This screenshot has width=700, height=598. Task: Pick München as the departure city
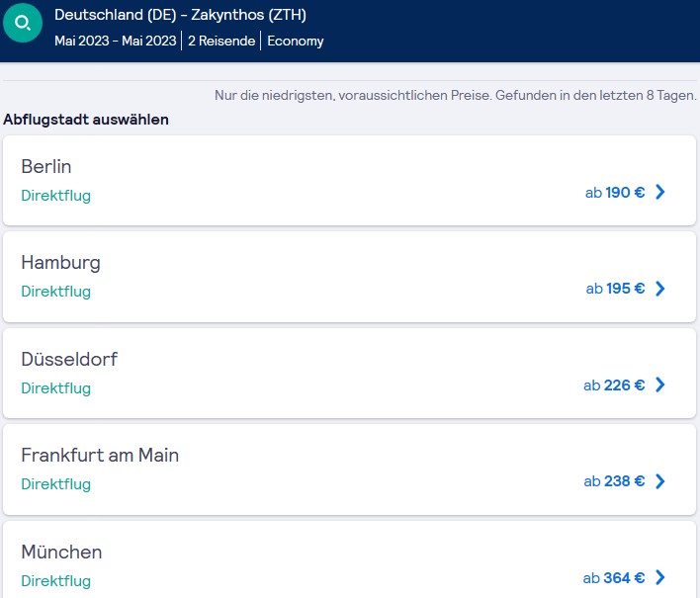[x=349, y=559]
